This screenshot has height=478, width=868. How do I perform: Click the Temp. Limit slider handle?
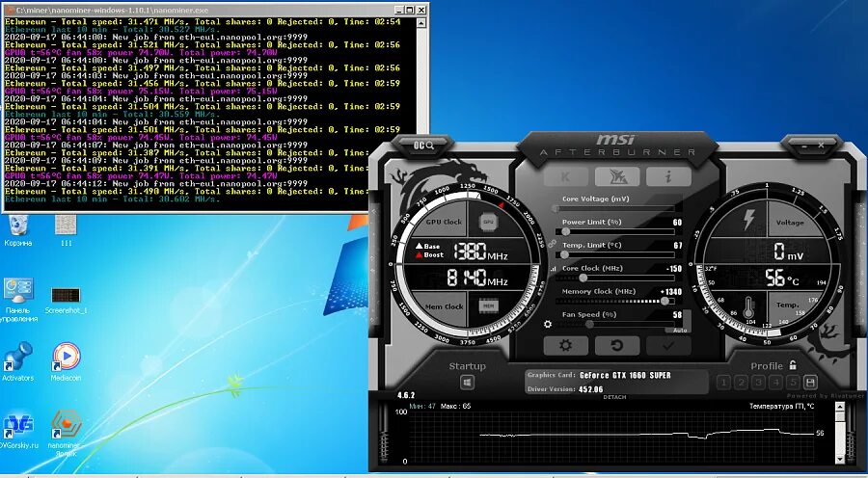click(564, 255)
